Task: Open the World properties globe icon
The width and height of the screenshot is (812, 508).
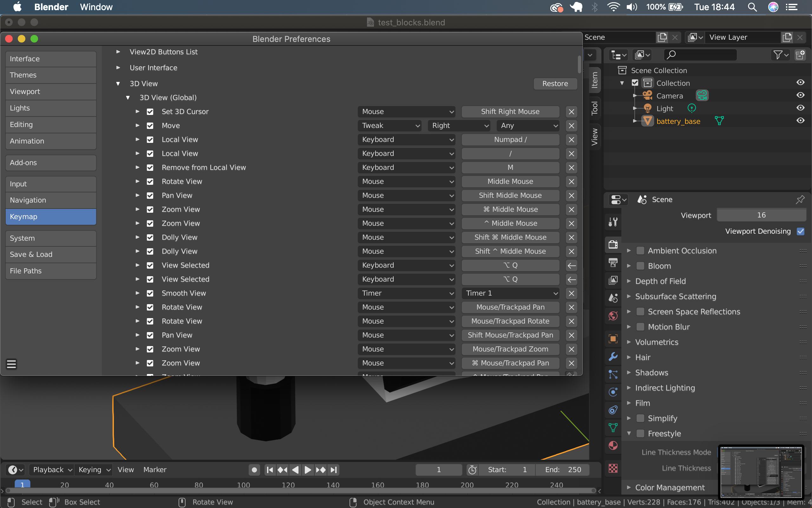Action: [613, 316]
